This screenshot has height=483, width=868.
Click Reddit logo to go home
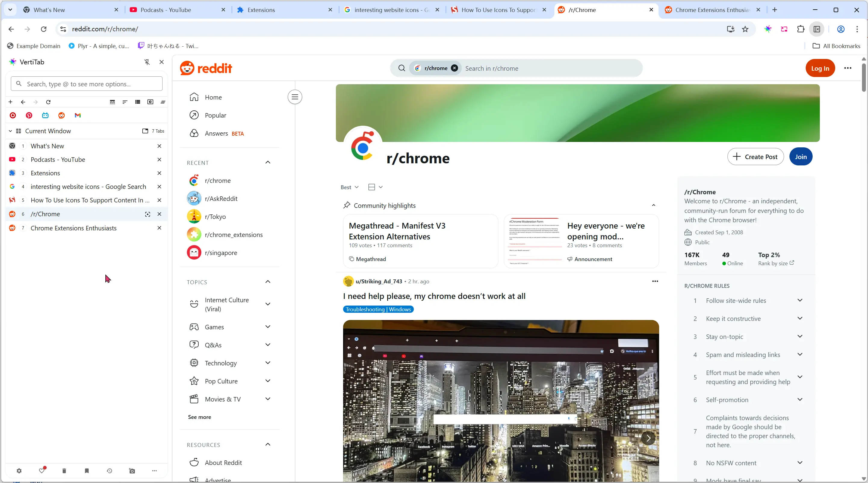tap(206, 68)
